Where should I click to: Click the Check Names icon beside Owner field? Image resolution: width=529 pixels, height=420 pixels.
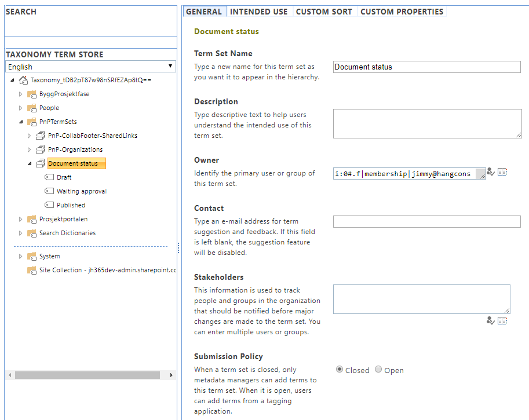tap(491, 172)
